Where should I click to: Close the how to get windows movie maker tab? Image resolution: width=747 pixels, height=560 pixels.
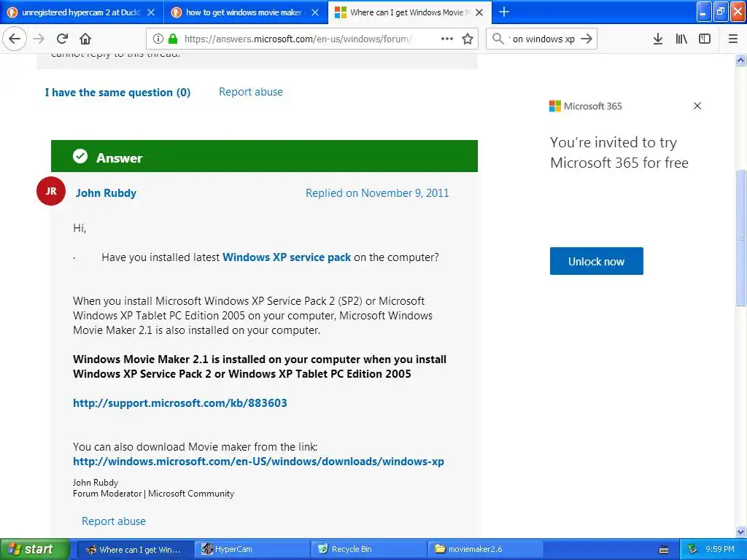click(315, 12)
